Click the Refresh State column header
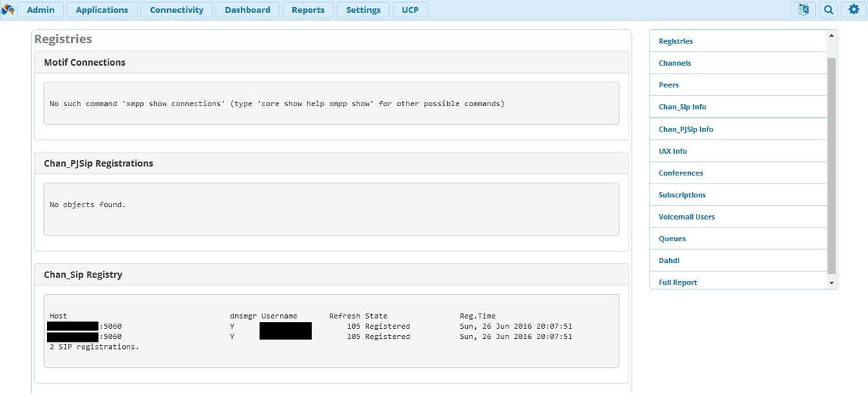 [x=358, y=316]
